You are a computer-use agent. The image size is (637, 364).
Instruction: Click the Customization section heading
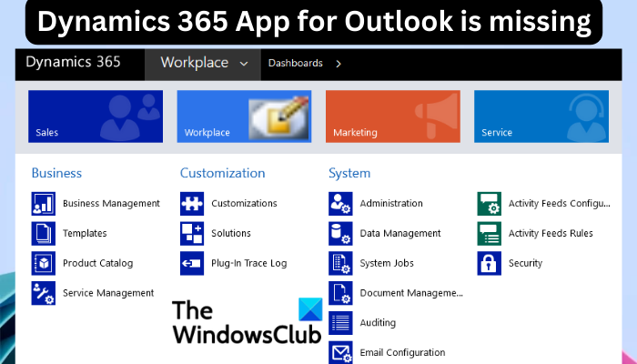tap(223, 174)
